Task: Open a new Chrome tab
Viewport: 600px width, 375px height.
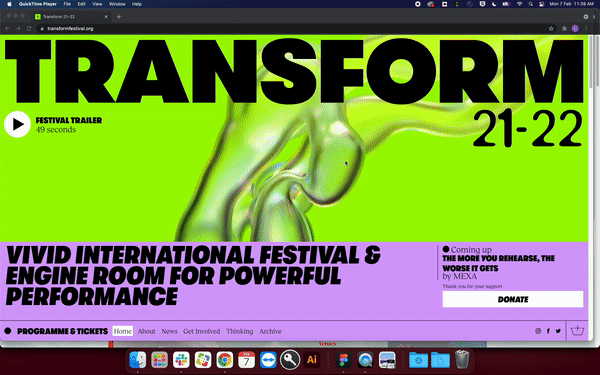Action: click(x=119, y=16)
